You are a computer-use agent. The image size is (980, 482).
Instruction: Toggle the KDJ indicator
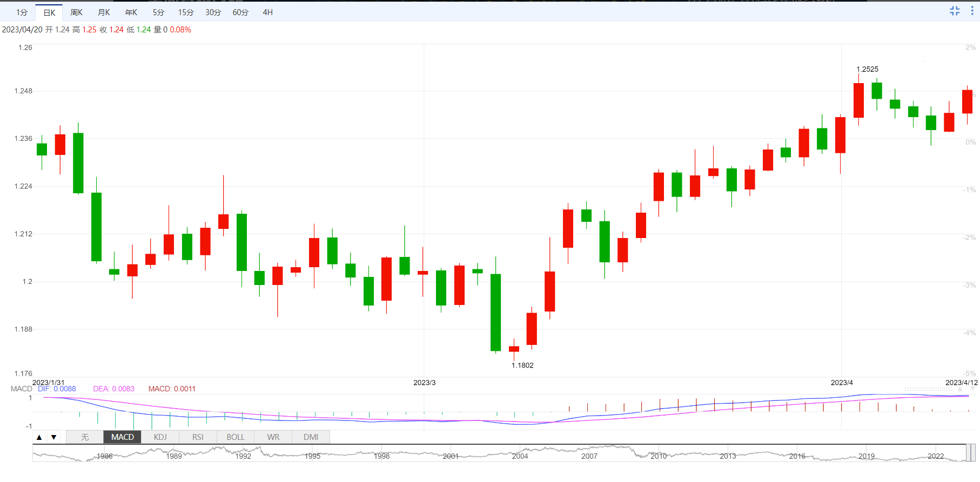pyautogui.click(x=160, y=437)
